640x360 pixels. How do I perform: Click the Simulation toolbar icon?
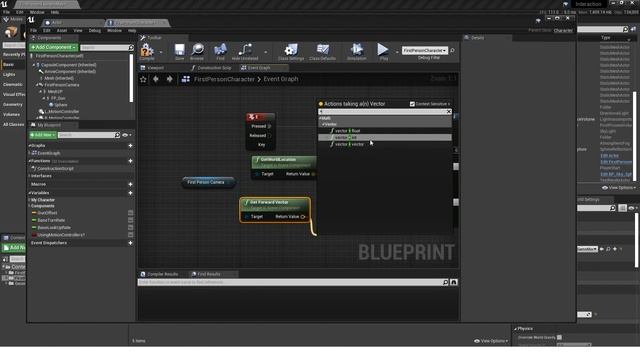pos(357,50)
